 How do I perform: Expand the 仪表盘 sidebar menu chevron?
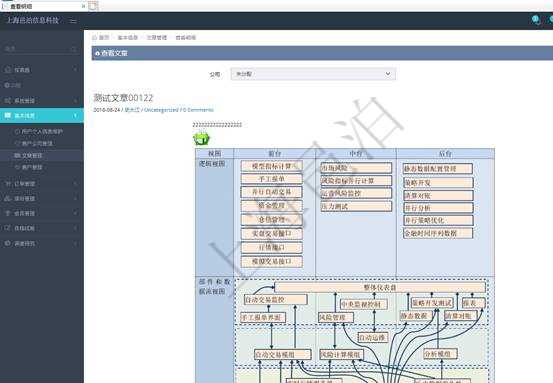[75, 70]
